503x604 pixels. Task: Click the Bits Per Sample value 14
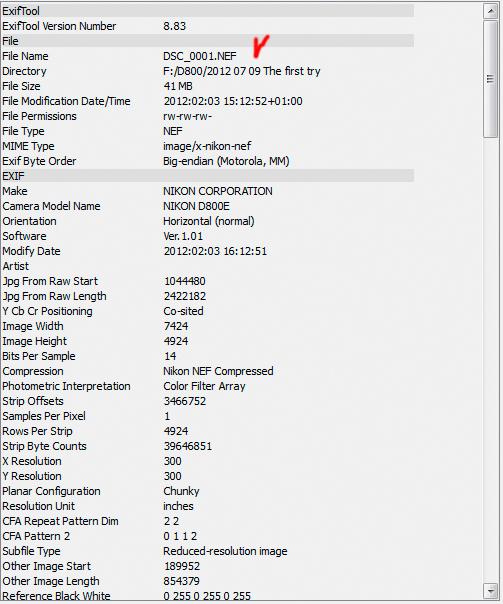coord(170,356)
